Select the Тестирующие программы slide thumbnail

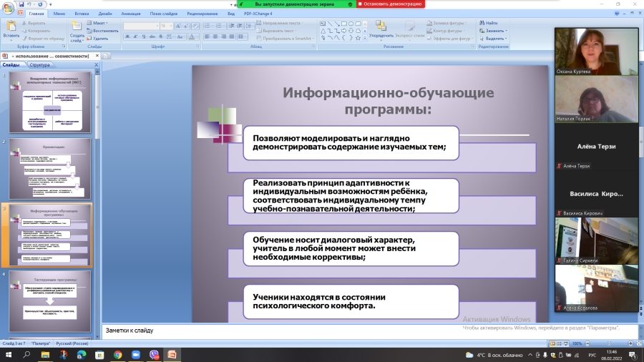(x=49, y=300)
